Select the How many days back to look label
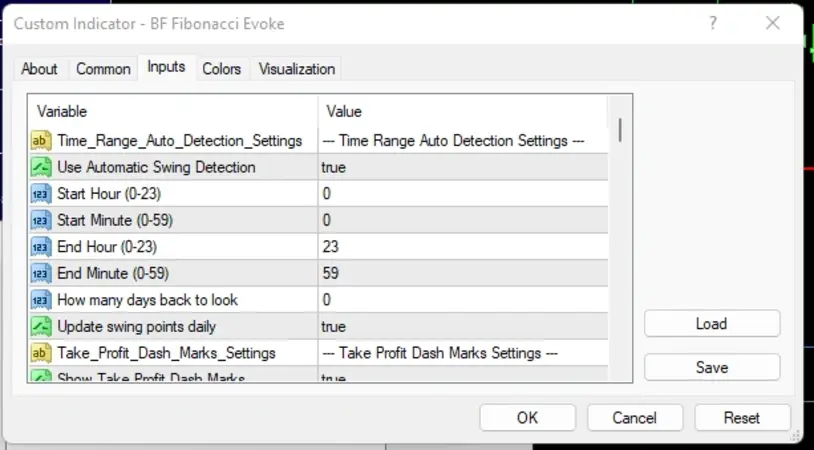814x450 pixels. (147, 300)
